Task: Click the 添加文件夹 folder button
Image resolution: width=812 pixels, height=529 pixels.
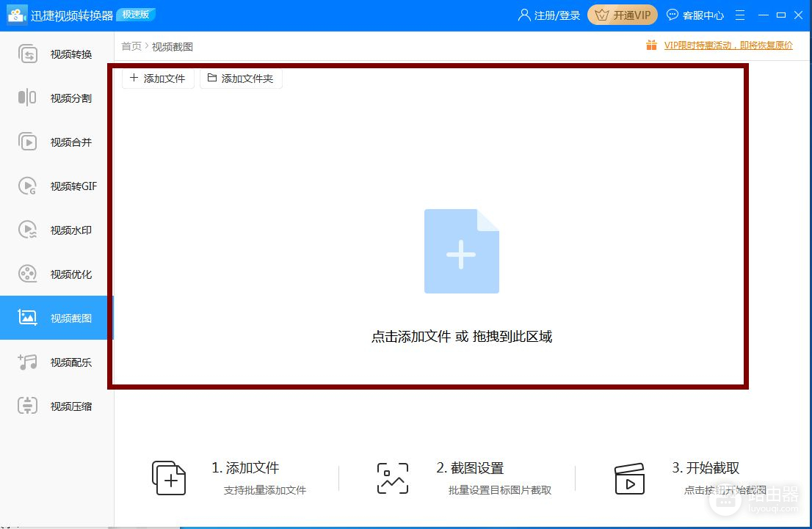Action: (241, 79)
